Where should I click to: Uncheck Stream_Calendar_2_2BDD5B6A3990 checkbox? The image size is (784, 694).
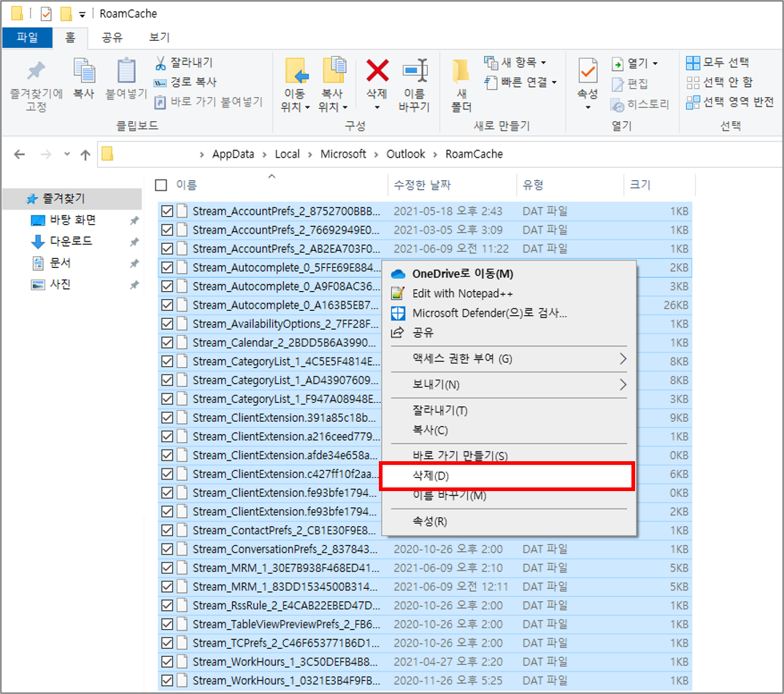[167, 342]
